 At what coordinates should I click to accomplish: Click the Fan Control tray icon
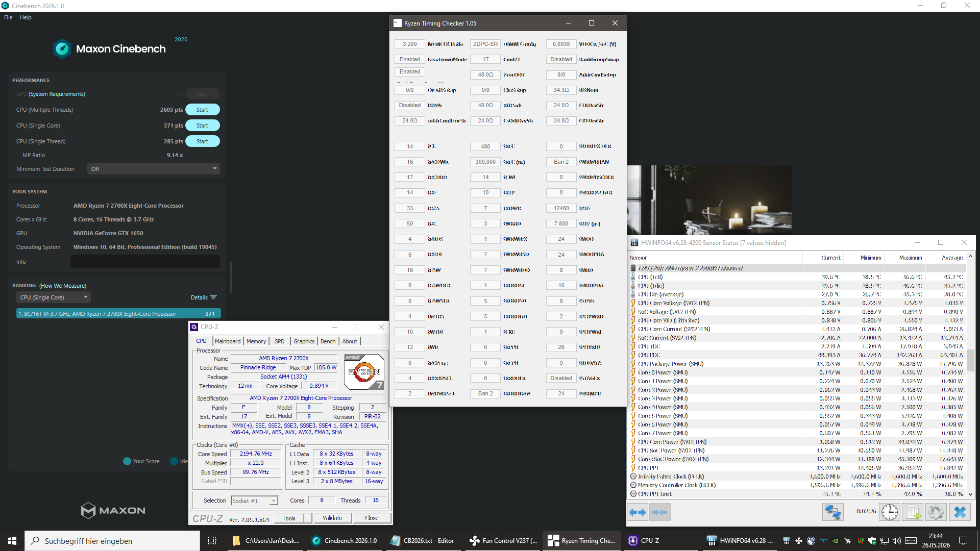point(798,541)
